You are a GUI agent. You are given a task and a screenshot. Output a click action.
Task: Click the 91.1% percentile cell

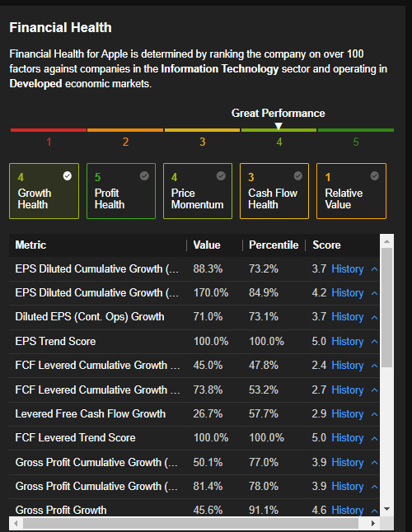click(264, 510)
